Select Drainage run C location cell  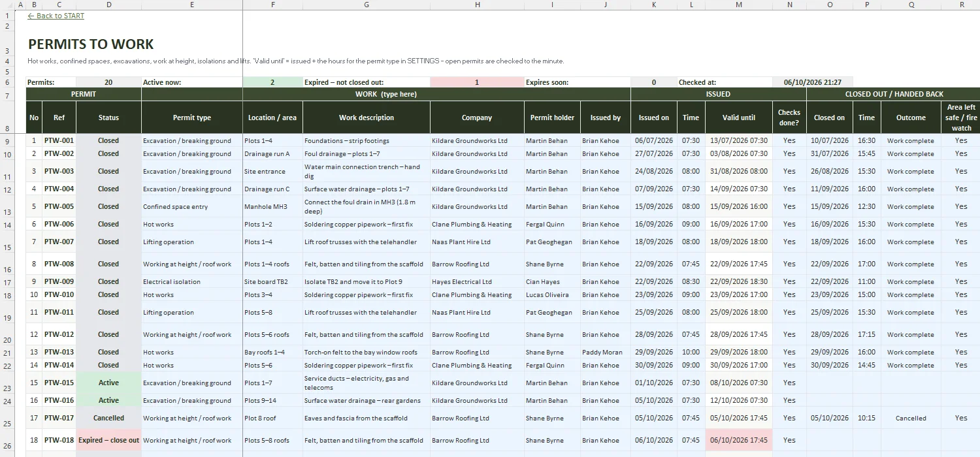[272, 189]
